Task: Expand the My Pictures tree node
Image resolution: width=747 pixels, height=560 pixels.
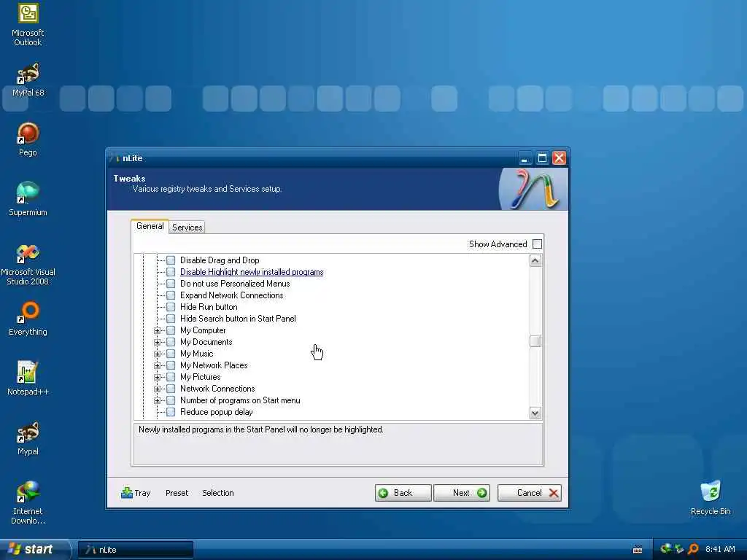Action: click(158, 377)
